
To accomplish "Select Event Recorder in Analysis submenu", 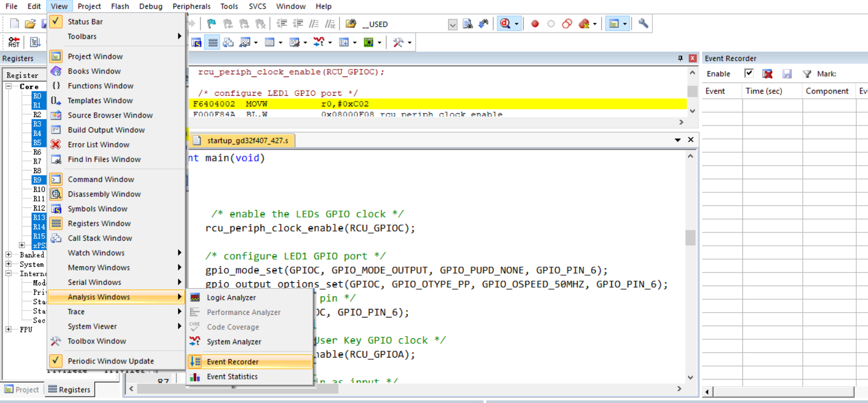I will pos(250,362).
